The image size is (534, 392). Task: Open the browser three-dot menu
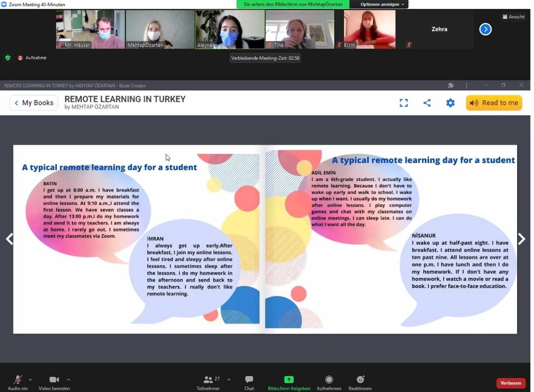(466, 85)
